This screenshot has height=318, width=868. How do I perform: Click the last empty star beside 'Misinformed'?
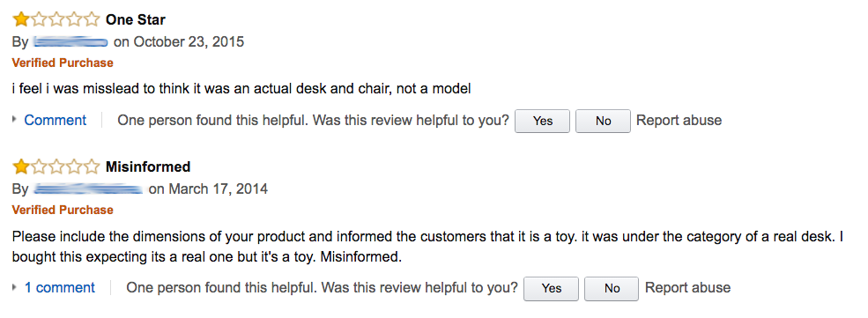click(92, 166)
